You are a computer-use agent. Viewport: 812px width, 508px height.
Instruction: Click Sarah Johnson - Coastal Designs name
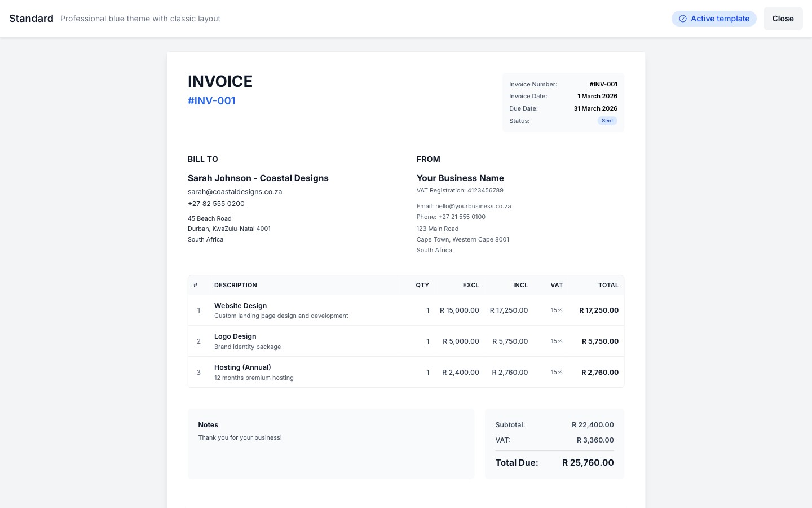[258, 178]
